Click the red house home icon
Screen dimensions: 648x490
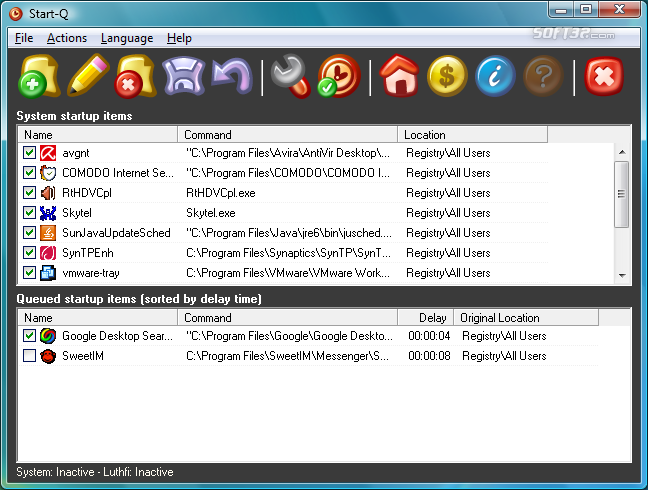coord(399,76)
